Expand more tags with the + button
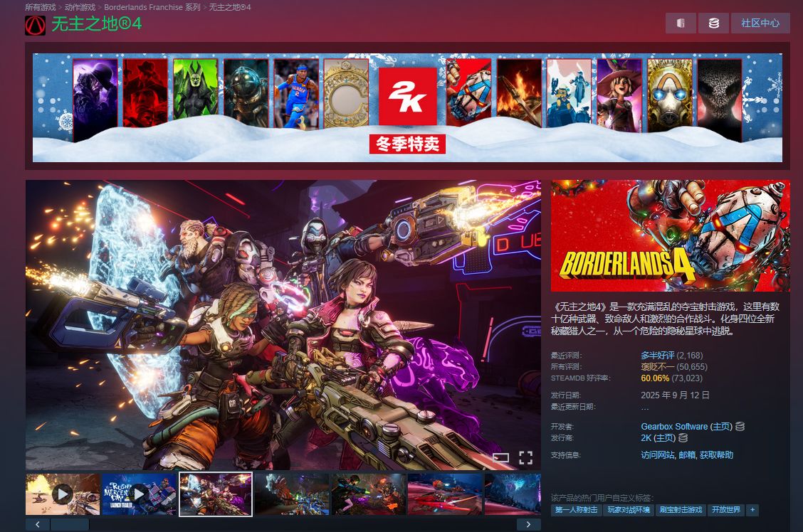 click(752, 510)
